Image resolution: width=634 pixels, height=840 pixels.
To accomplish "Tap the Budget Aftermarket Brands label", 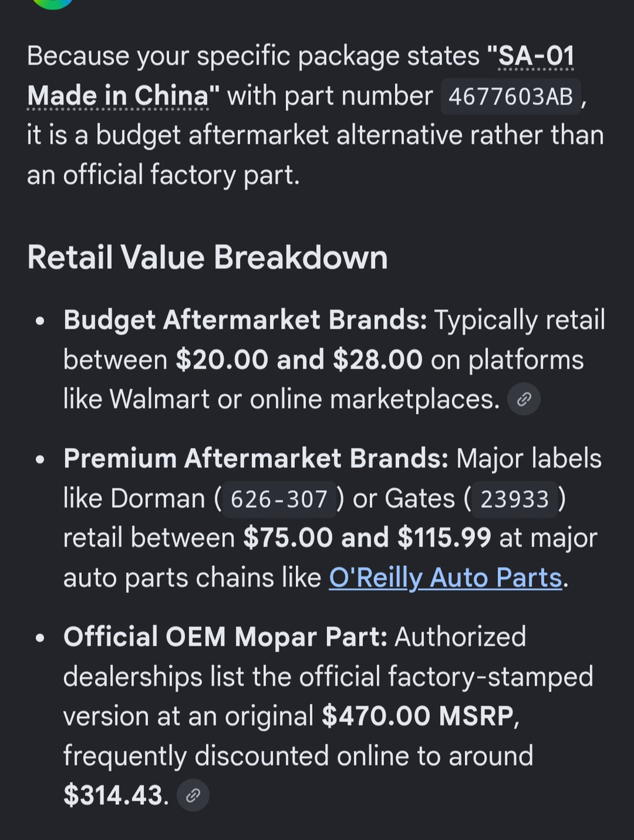I will coord(245,321).
